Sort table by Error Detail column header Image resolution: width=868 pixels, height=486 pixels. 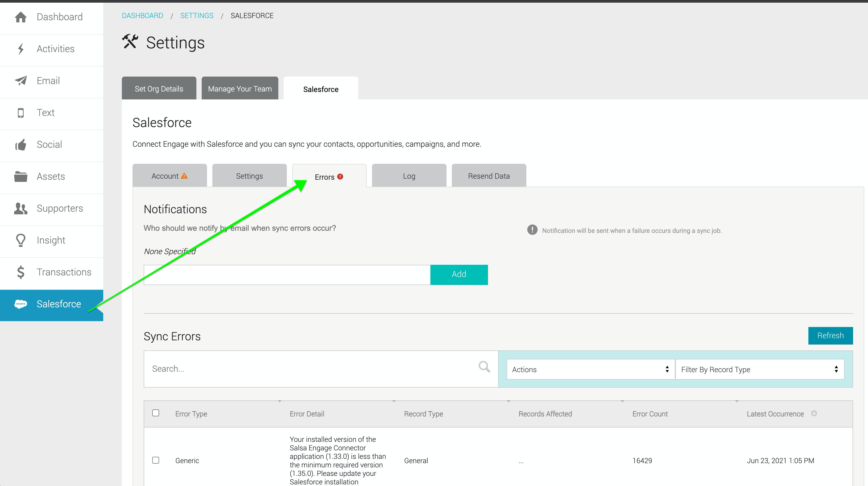pos(307,414)
